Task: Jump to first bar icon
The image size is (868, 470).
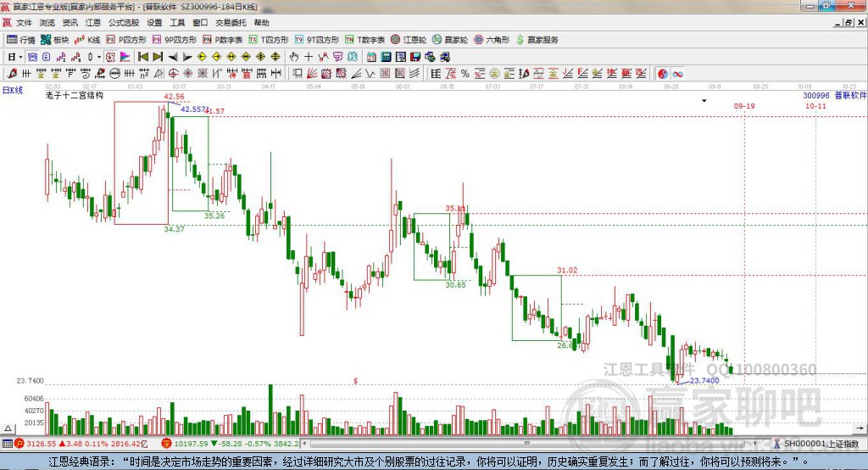Action: point(142,57)
